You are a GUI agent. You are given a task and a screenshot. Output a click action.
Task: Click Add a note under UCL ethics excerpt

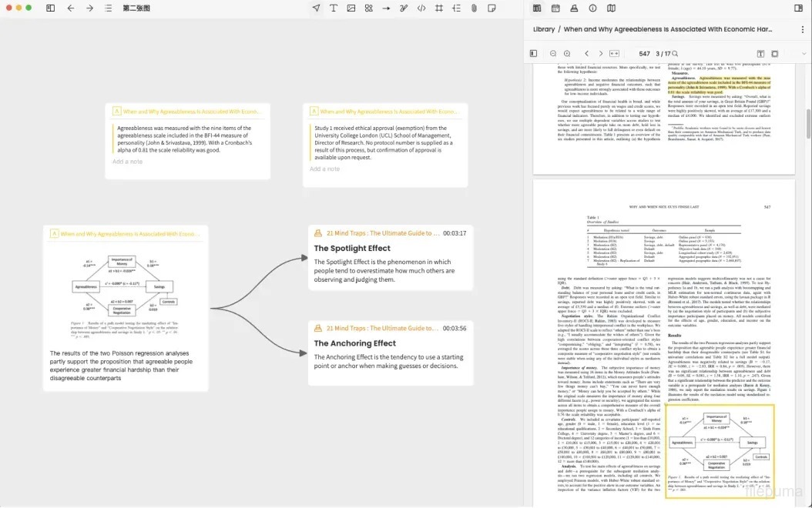pyautogui.click(x=324, y=169)
